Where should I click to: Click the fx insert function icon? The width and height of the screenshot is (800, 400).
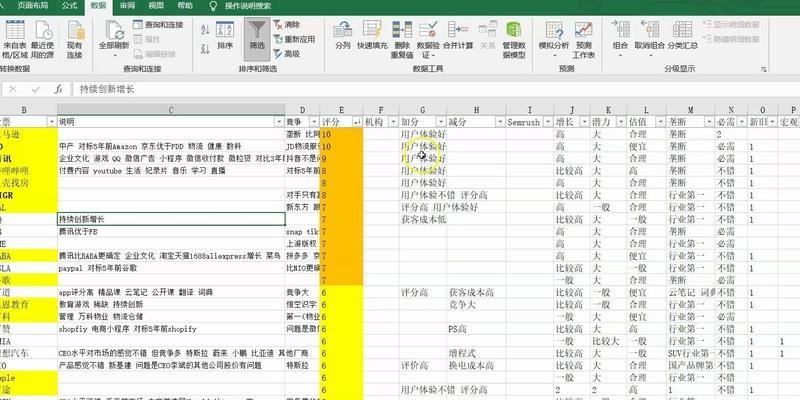[59, 89]
